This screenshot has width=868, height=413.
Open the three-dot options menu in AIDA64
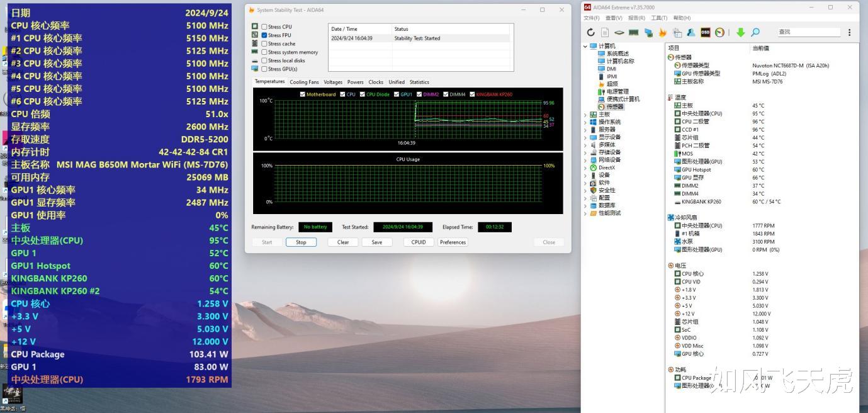(x=849, y=32)
